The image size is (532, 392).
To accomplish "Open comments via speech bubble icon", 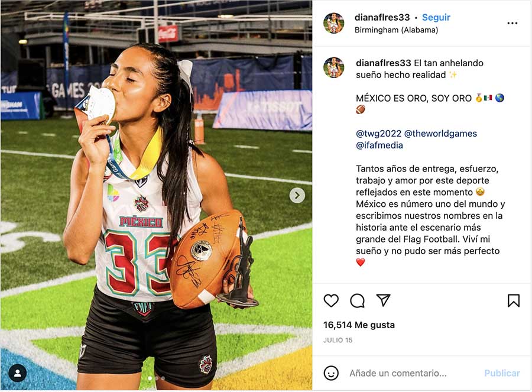I will click(x=357, y=301).
